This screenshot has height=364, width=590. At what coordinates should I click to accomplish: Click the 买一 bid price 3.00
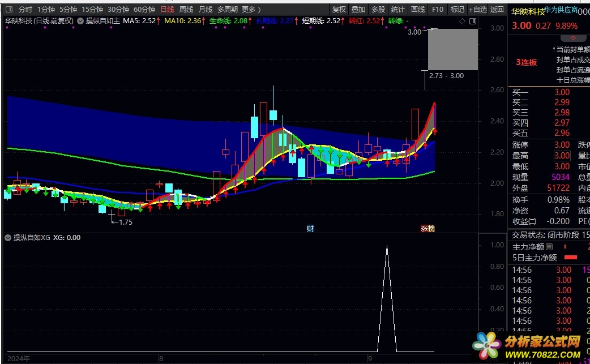click(x=562, y=92)
